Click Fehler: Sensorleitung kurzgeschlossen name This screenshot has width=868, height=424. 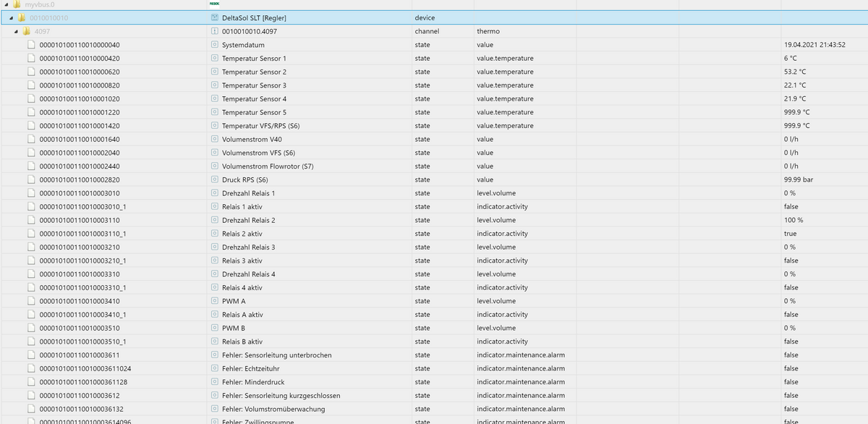(x=281, y=396)
